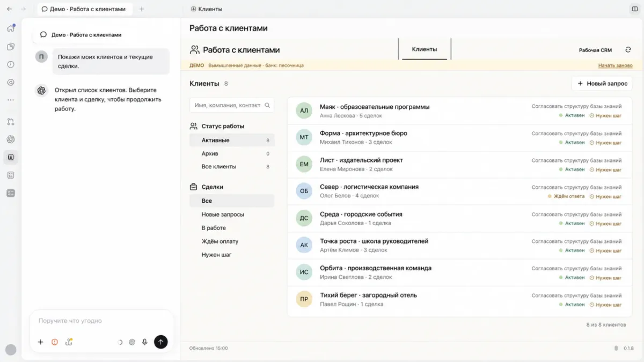Open client Лист · издательский проект
The height and width of the screenshot is (362, 644).
click(x=460, y=165)
